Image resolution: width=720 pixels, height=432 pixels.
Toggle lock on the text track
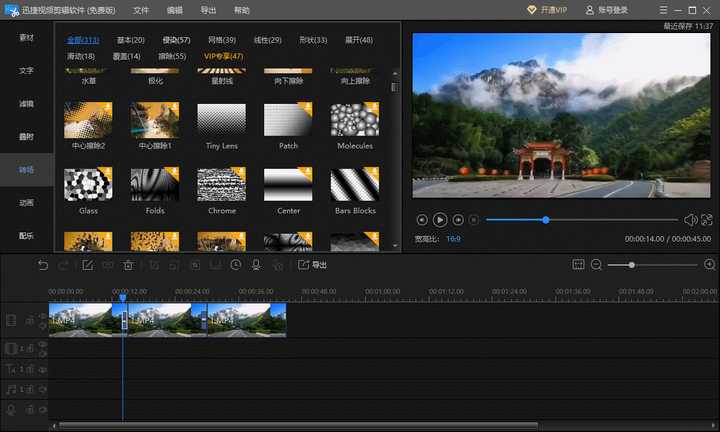(x=30, y=369)
